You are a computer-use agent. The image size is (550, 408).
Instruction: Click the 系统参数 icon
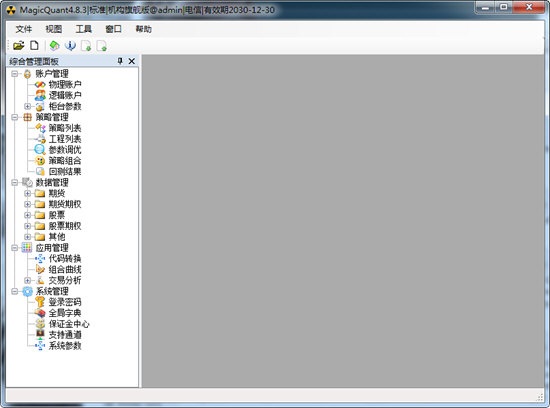40,346
